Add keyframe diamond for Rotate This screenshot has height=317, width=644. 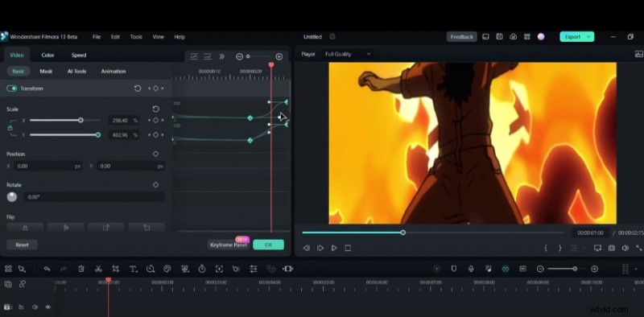tap(155, 185)
